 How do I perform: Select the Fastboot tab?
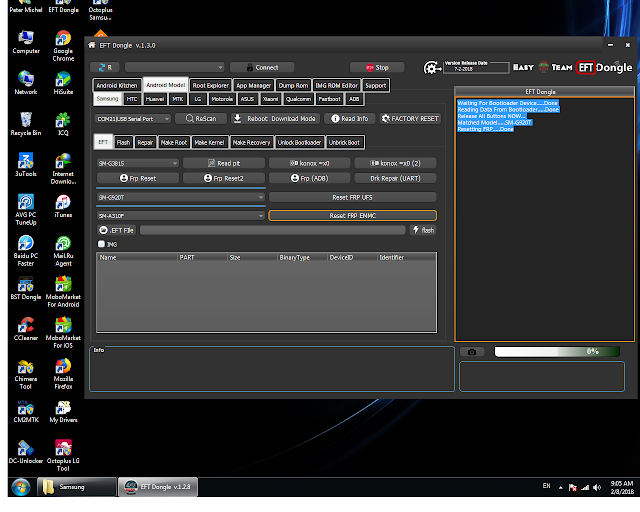(329, 99)
